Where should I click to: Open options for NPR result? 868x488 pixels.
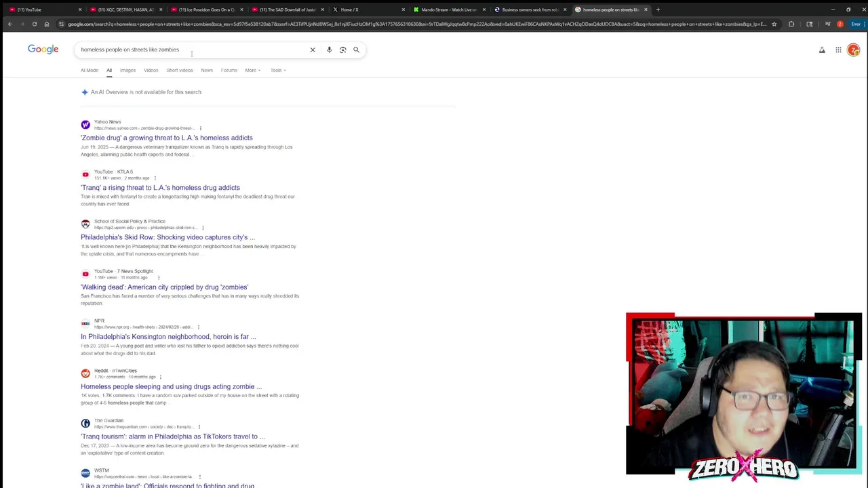[198, 327]
